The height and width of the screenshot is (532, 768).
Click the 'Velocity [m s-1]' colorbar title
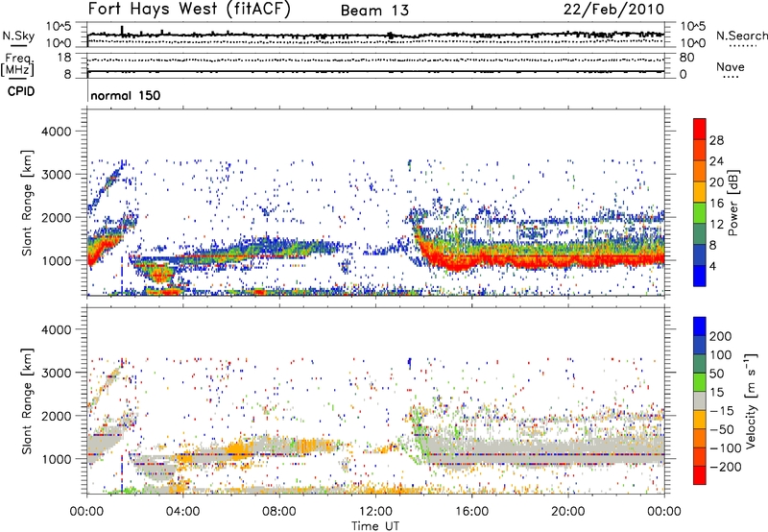tap(752, 400)
